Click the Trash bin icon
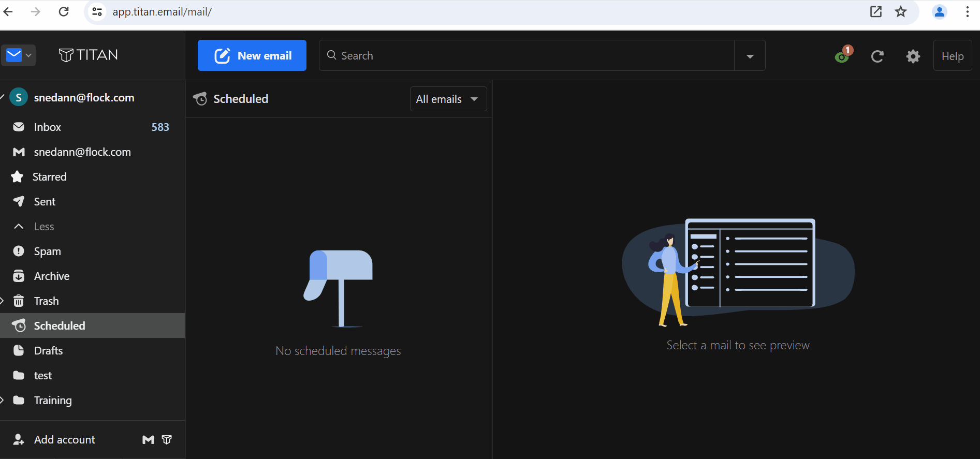The height and width of the screenshot is (459, 980). 19,301
